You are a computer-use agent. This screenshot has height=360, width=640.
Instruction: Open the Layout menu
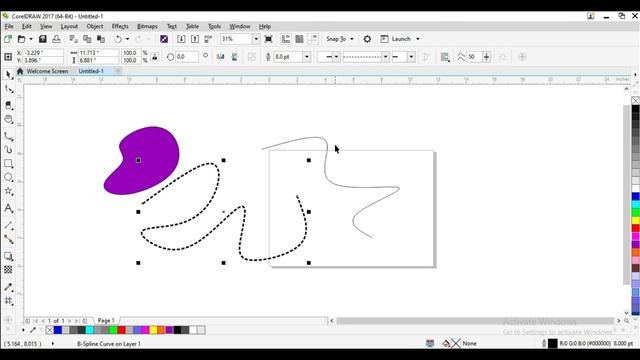click(69, 26)
